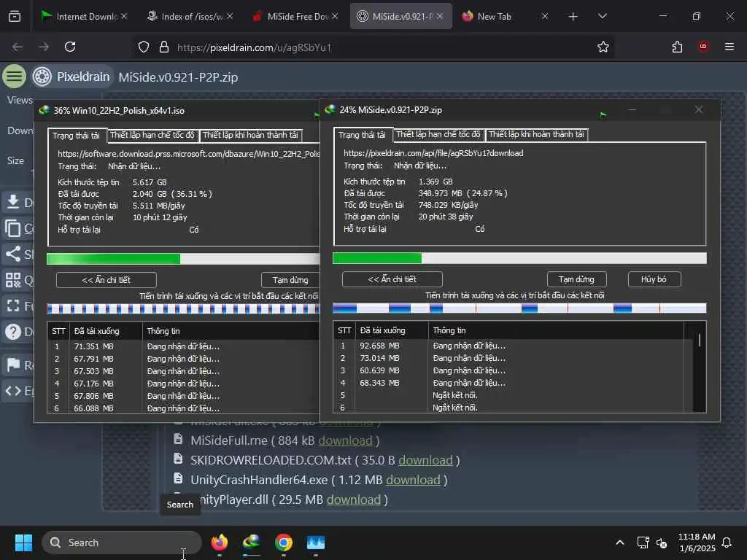The height and width of the screenshot is (560, 747).
Task: Click the site security padlock icon
Action: point(164,47)
